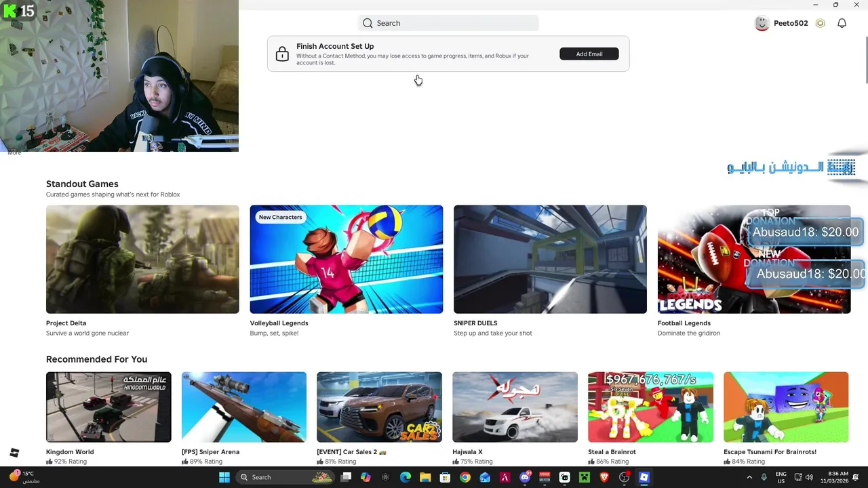Click the SNIPER DUELS thumbnail
868x488 pixels.
coord(550,260)
